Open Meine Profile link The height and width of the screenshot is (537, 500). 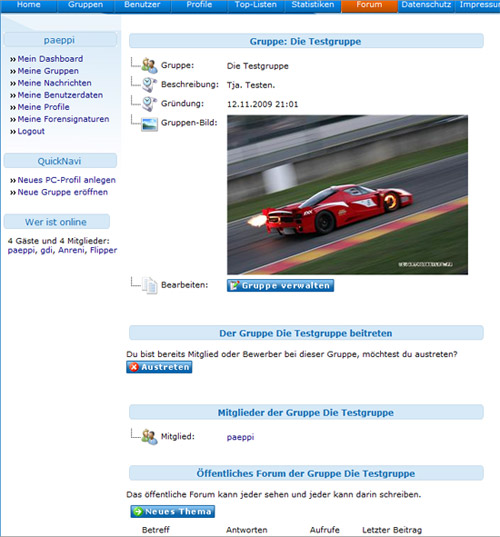pyautogui.click(x=43, y=107)
